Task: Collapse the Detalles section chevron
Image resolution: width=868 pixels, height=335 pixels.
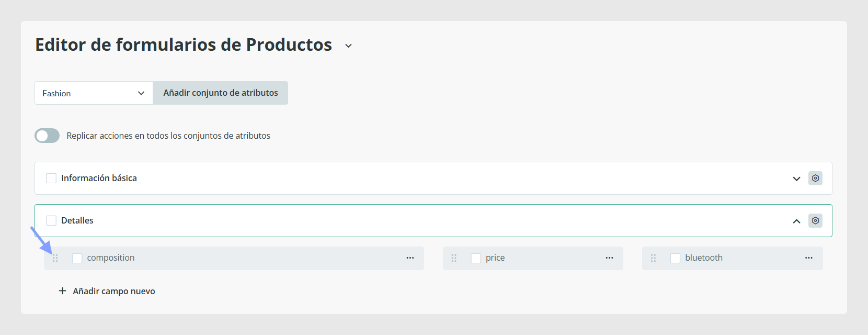Action: pyautogui.click(x=796, y=221)
